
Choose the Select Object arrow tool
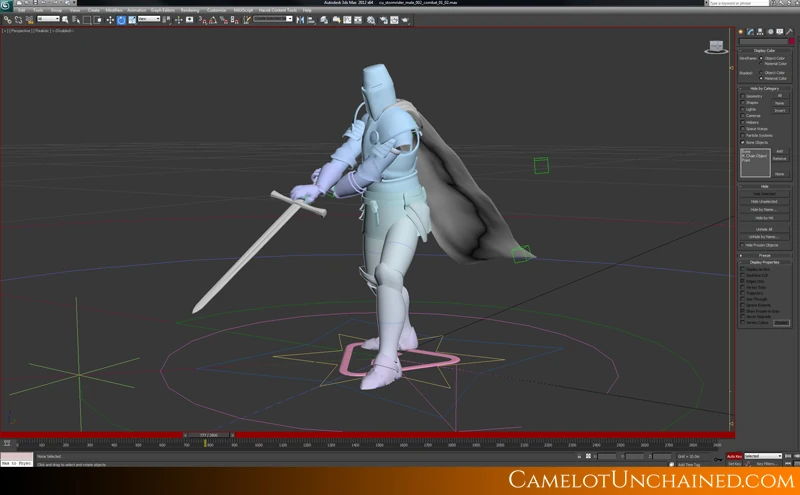click(x=65, y=20)
